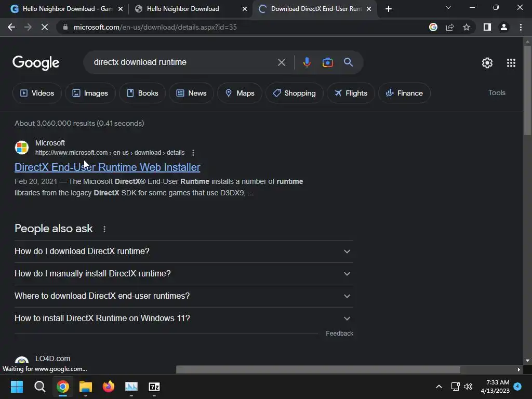
Task: Click the vertical page scrollbar
Action: [527, 90]
